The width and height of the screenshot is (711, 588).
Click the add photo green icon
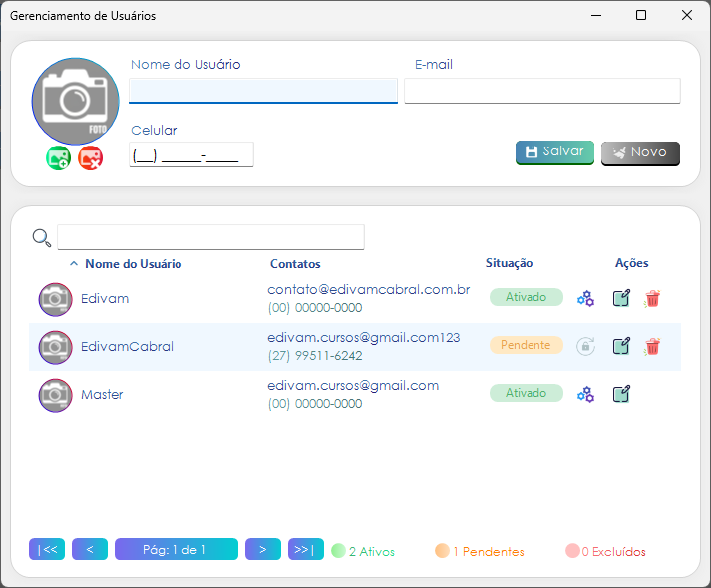click(x=58, y=158)
